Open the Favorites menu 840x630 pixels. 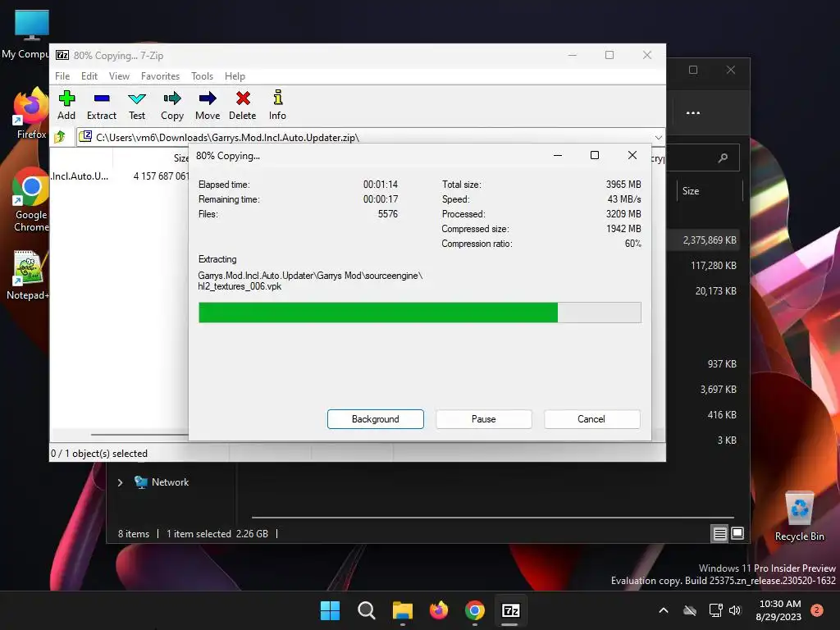160,76
